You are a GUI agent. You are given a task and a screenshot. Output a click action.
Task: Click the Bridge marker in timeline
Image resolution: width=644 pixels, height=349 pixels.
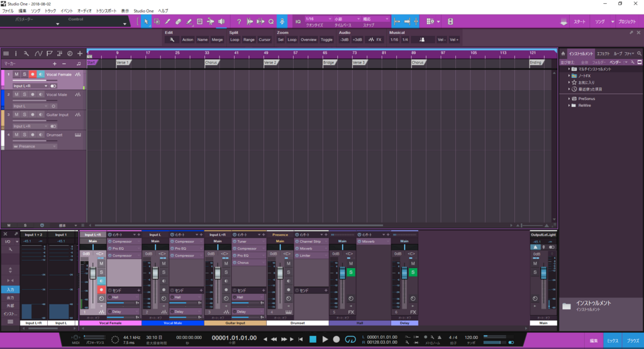(x=329, y=62)
